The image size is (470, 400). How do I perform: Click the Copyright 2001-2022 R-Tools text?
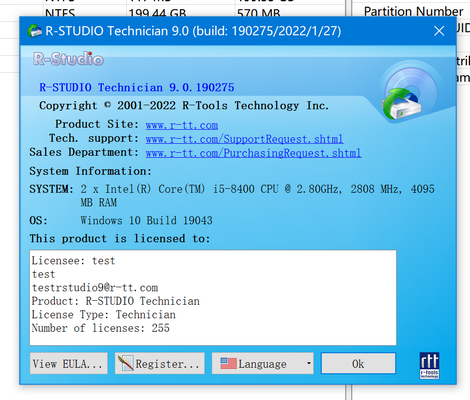pyautogui.click(x=184, y=106)
